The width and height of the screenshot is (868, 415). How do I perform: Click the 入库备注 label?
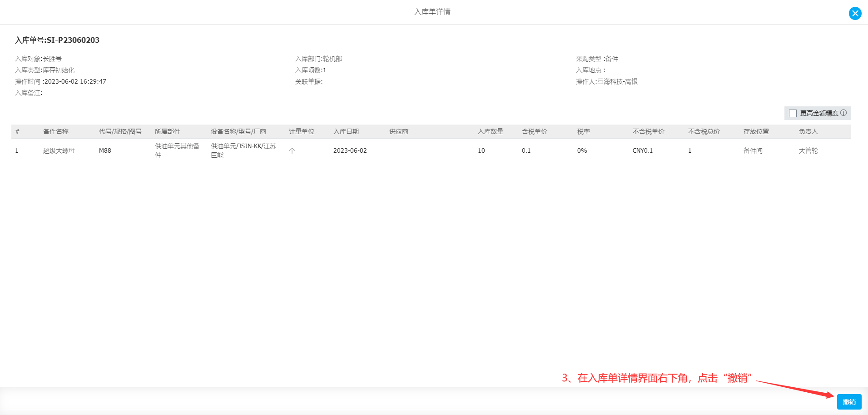[x=29, y=93]
